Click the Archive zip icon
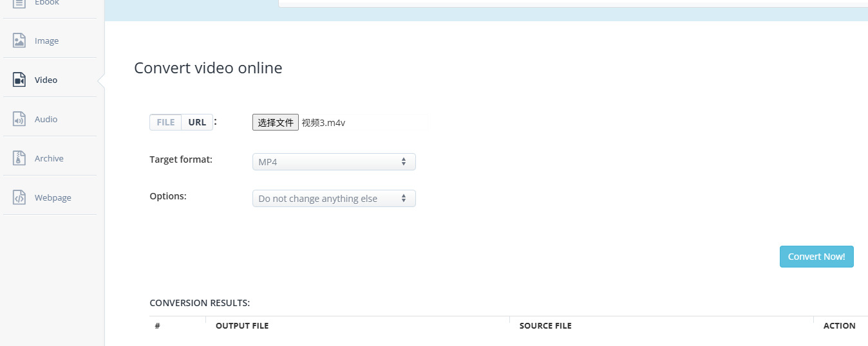 click(x=19, y=158)
